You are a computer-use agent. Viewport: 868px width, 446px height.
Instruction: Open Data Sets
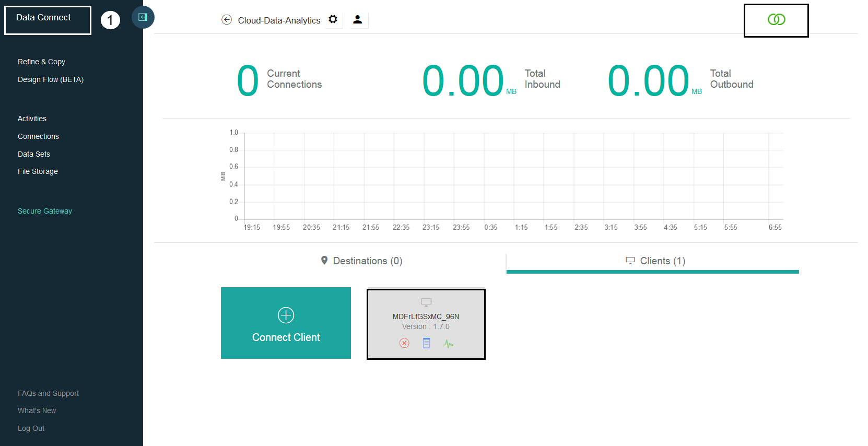34,154
